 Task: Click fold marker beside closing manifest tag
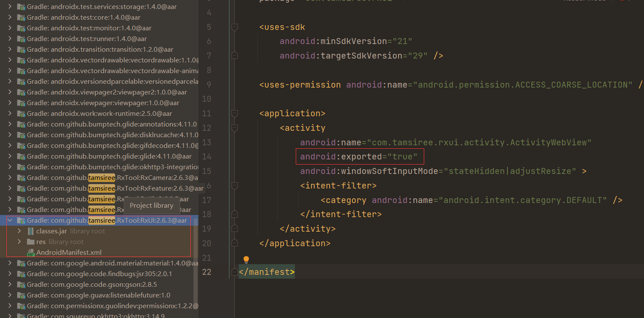[234, 272]
